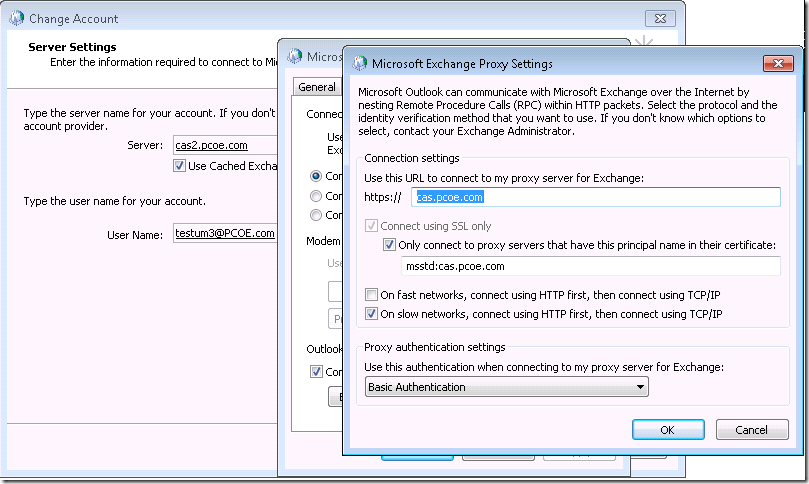The image size is (809, 484).
Task: Toggle the Outlook Anywhere checkbox in the Exchange dialog
Action: tap(316, 372)
